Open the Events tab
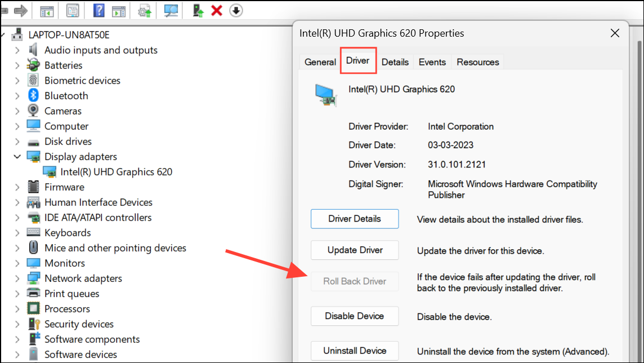 pos(432,62)
